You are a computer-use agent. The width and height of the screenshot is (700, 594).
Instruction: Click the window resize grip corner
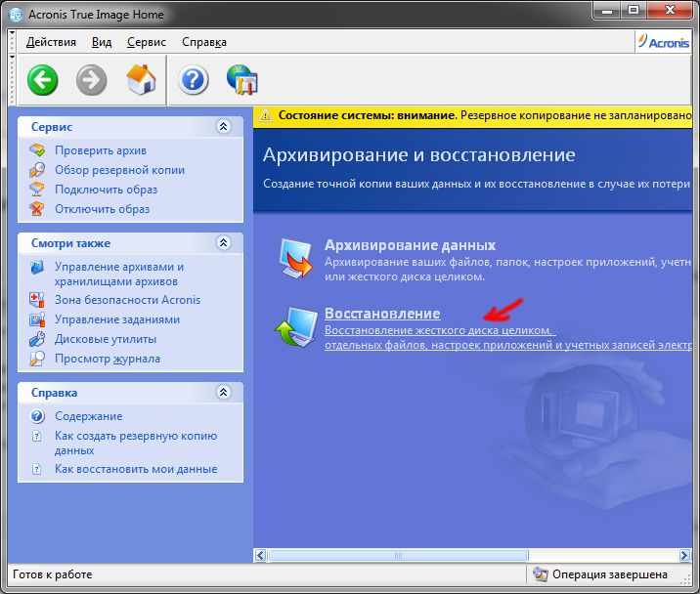point(685,579)
